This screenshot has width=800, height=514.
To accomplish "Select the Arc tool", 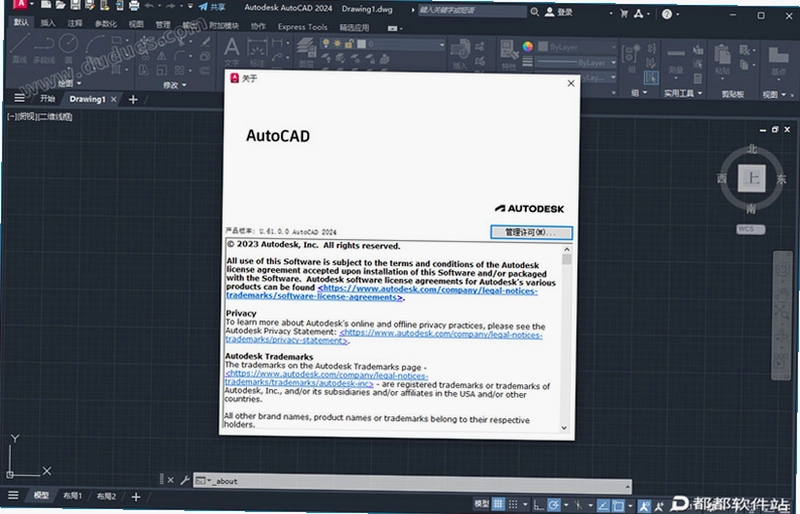I will tap(95, 45).
